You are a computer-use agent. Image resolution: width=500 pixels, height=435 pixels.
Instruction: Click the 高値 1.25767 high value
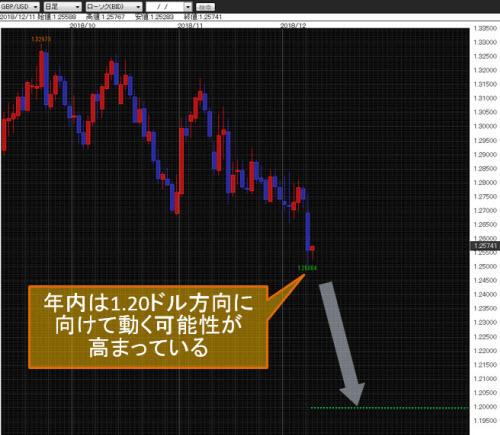tap(105, 17)
